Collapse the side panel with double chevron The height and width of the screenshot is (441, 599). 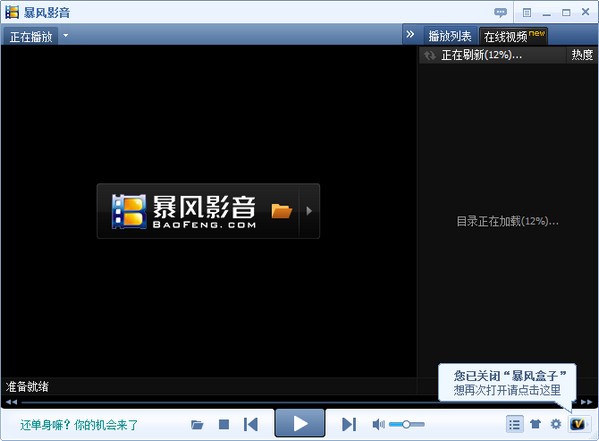coord(410,34)
